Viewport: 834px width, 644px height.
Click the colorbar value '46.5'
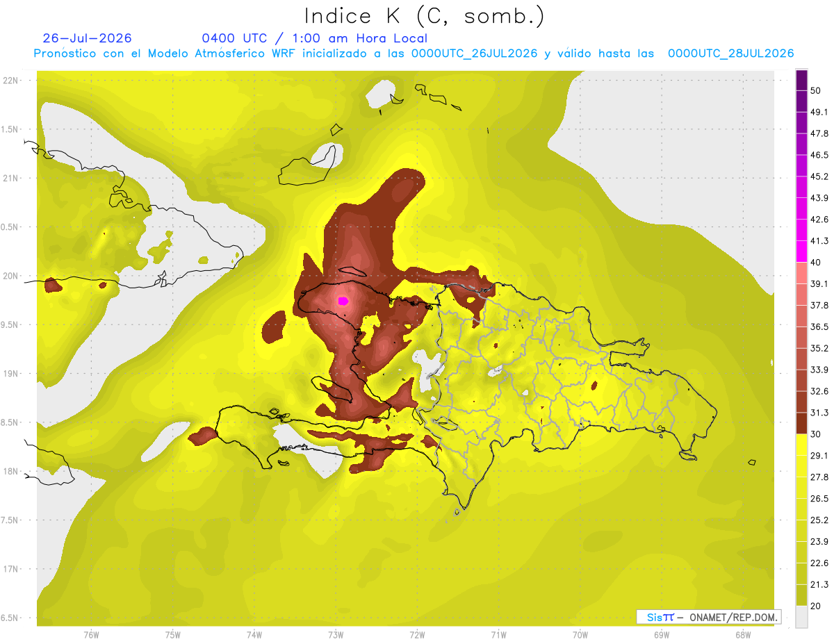tap(820, 155)
